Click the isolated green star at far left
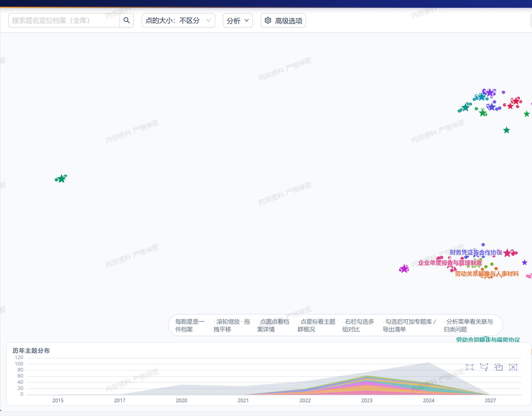 [x=62, y=179]
